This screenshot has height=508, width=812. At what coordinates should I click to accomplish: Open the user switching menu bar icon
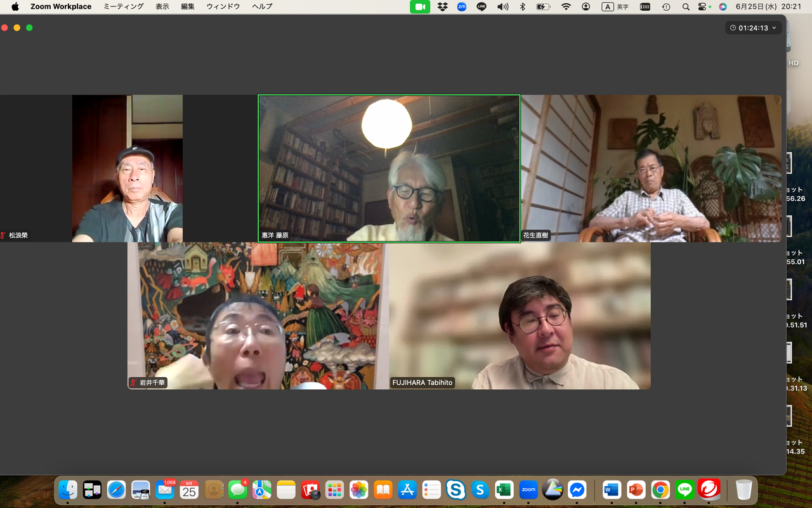pos(586,6)
